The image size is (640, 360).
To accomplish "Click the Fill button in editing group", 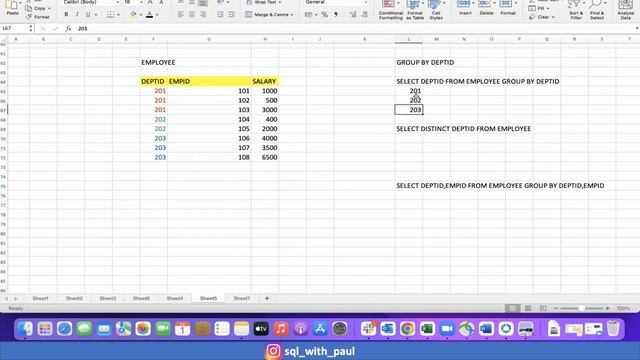I will pyautogui.click(x=539, y=8).
